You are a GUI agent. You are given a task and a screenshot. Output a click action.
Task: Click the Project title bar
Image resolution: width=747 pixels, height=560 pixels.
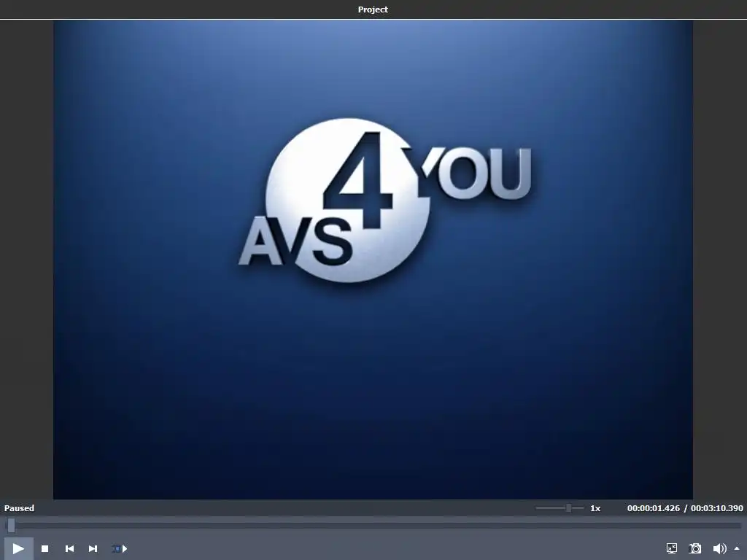(373, 9)
